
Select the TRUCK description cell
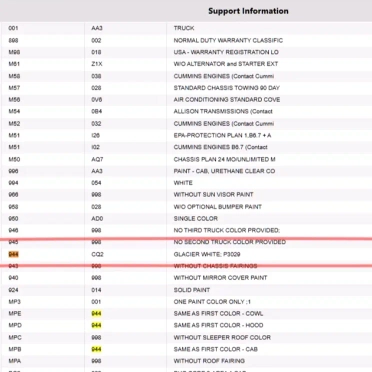tap(184, 28)
